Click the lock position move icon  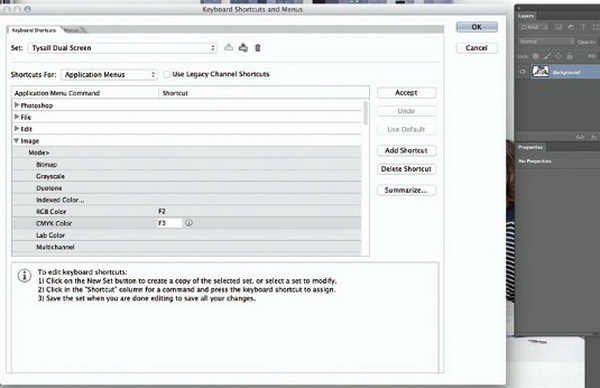pyautogui.click(x=558, y=56)
